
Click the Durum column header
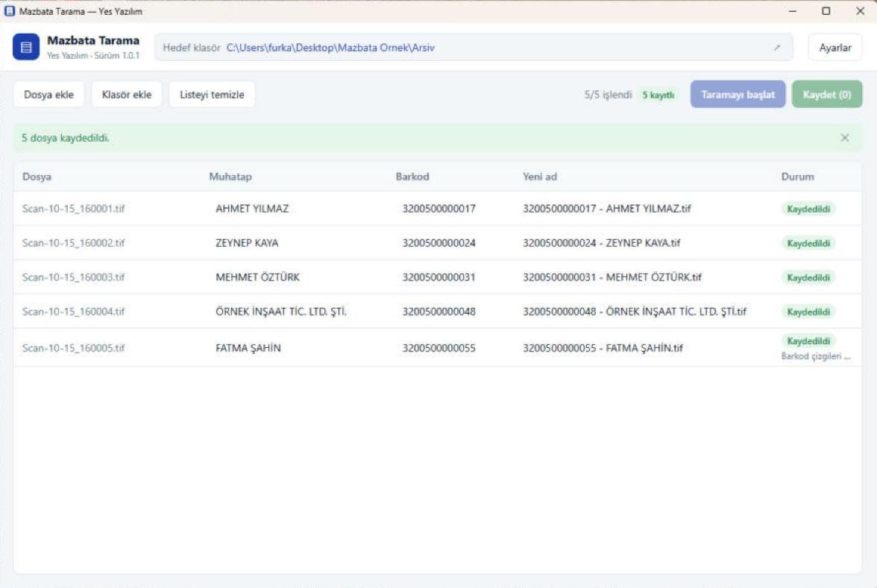pos(798,177)
